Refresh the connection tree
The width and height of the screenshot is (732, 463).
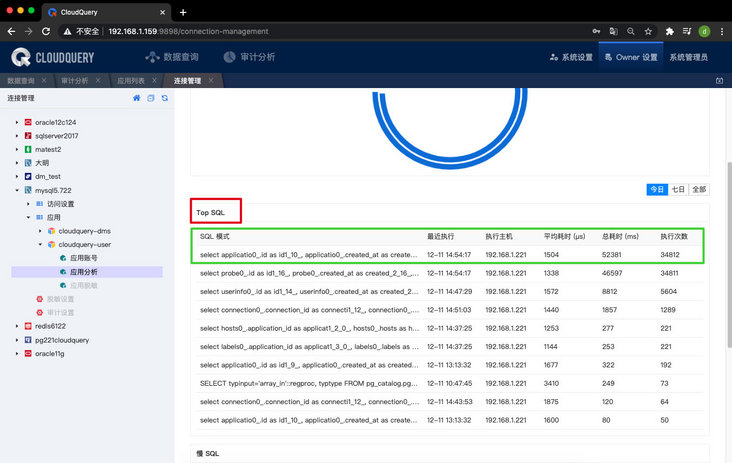pyautogui.click(x=165, y=98)
